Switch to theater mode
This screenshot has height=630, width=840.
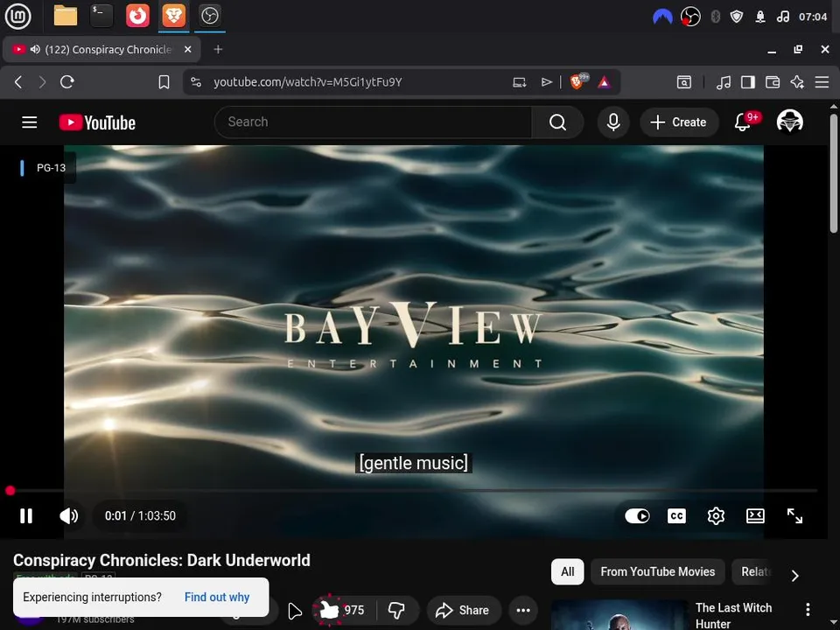(755, 516)
